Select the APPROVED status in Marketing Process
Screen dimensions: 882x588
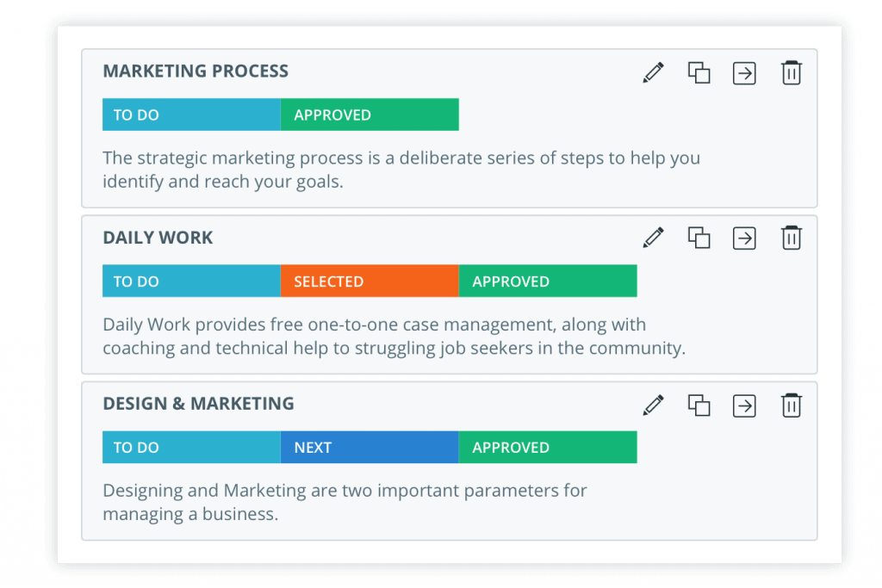coord(370,115)
